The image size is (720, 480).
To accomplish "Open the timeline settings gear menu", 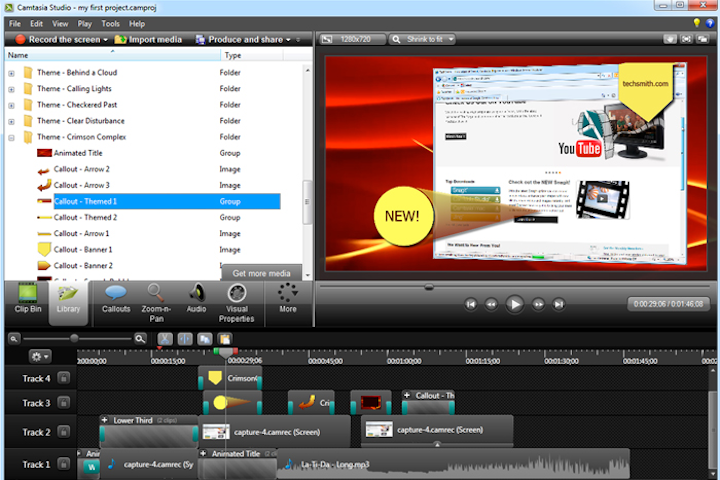I will pyautogui.click(x=39, y=356).
